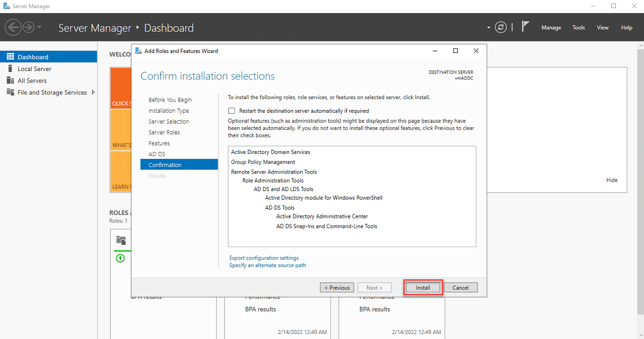This screenshot has width=644, height=339.
Task: Close the Add Roles and Features Wizard
Action: pyautogui.click(x=476, y=51)
